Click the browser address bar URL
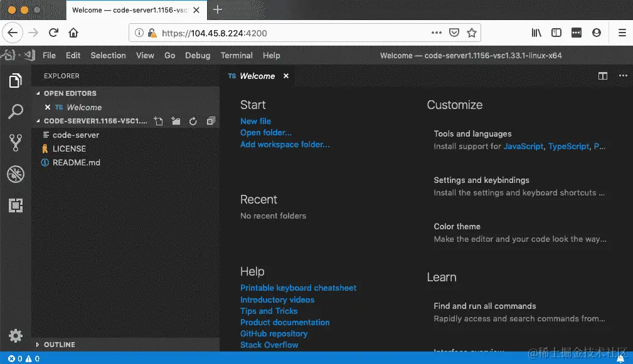This screenshot has width=633, height=364. pos(215,33)
